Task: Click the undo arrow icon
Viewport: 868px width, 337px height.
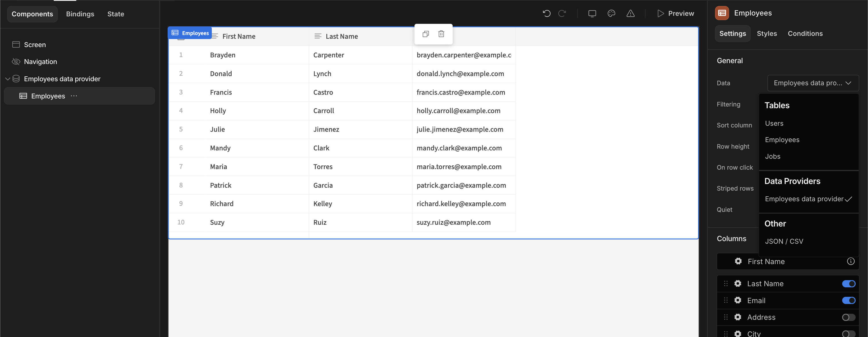Action: [x=547, y=13]
